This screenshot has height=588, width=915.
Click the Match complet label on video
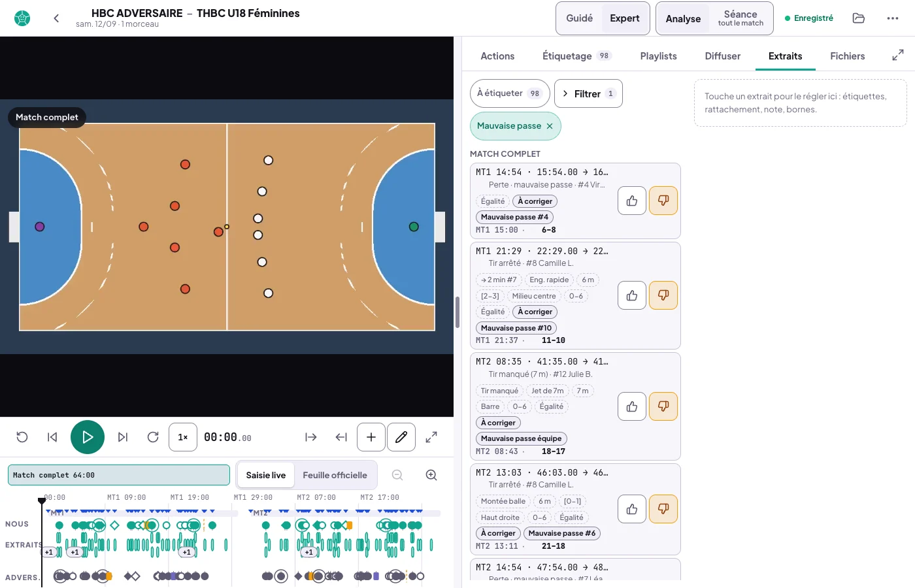click(47, 117)
